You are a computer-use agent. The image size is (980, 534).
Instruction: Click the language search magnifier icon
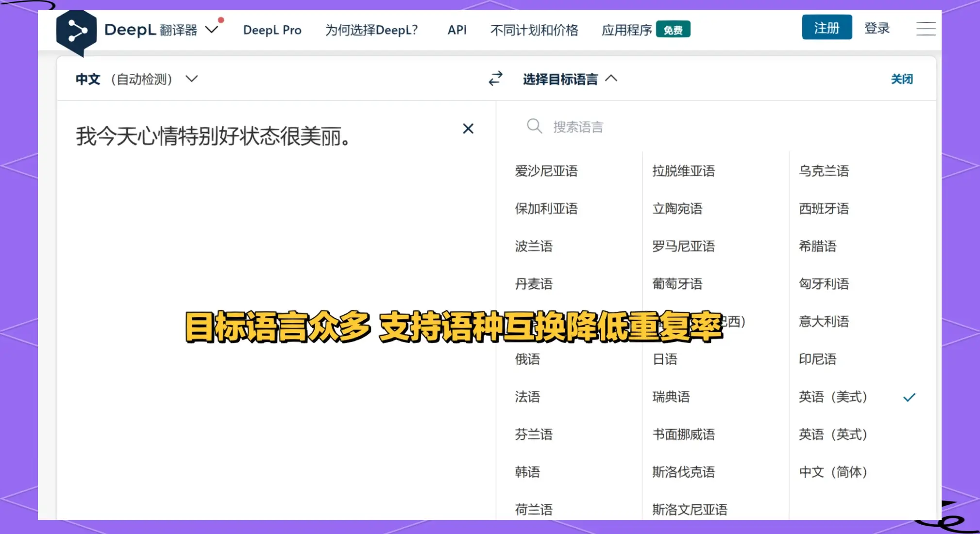pyautogui.click(x=534, y=126)
